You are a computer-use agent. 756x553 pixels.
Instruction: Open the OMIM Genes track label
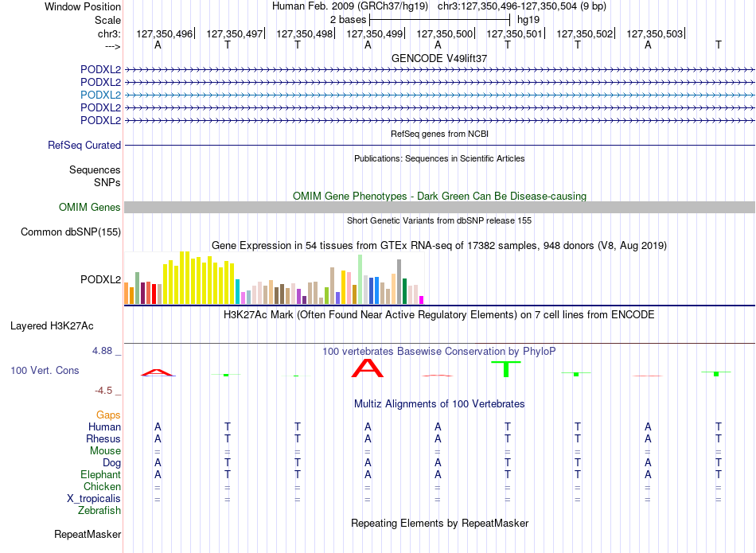tap(90, 208)
